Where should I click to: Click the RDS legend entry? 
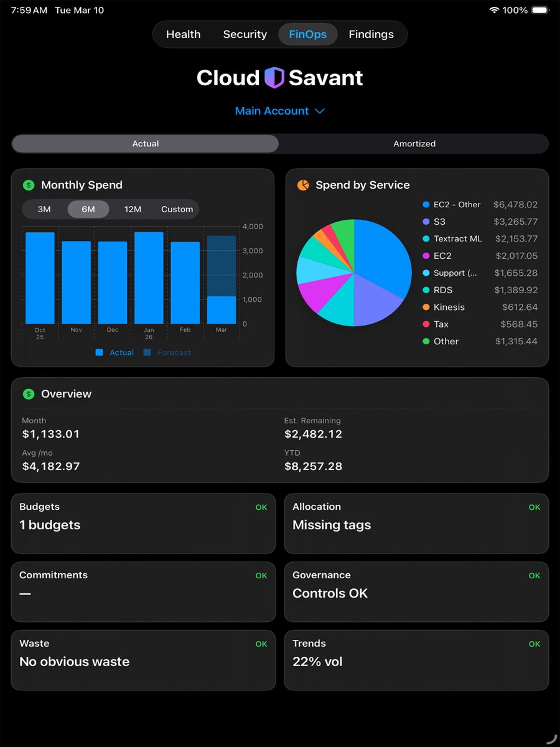tap(480, 290)
